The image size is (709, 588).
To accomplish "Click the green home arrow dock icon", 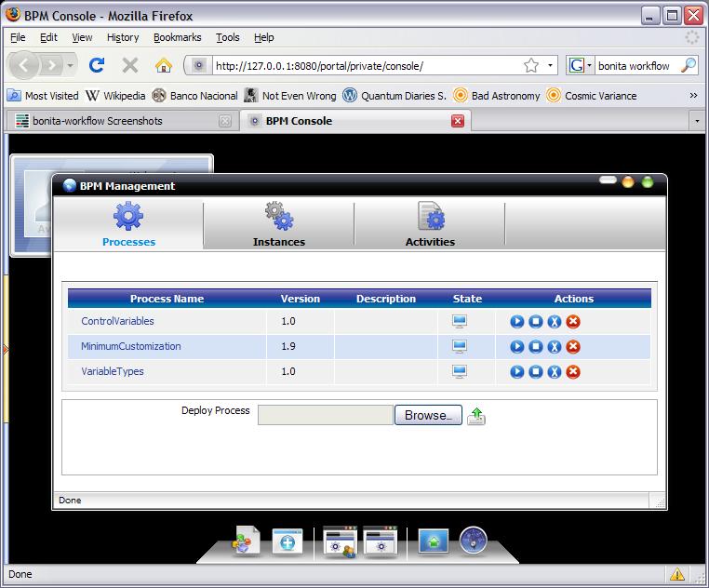I will pos(434,542).
